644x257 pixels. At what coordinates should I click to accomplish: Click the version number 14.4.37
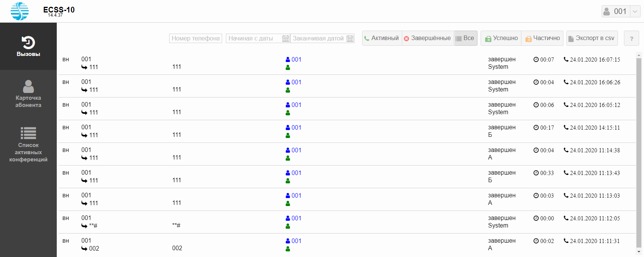pos(55,15)
